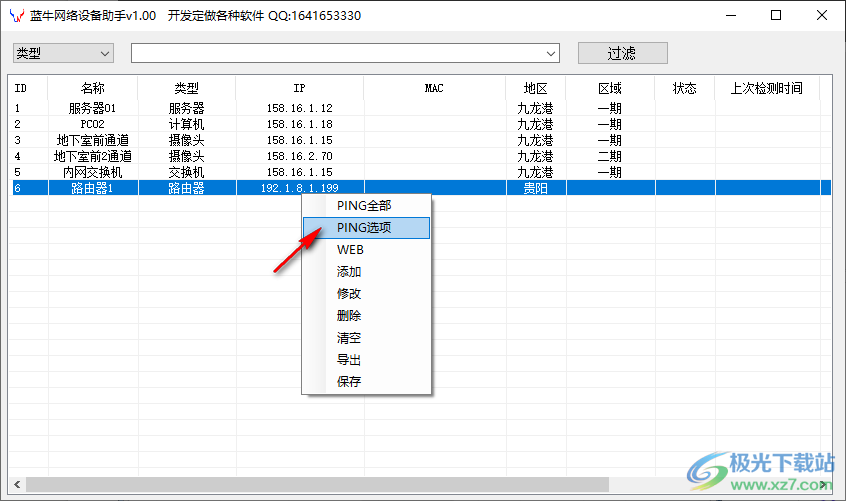The image size is (846, 501).
Task: Select the 内网交换机 row
Action: coord(420,173)
